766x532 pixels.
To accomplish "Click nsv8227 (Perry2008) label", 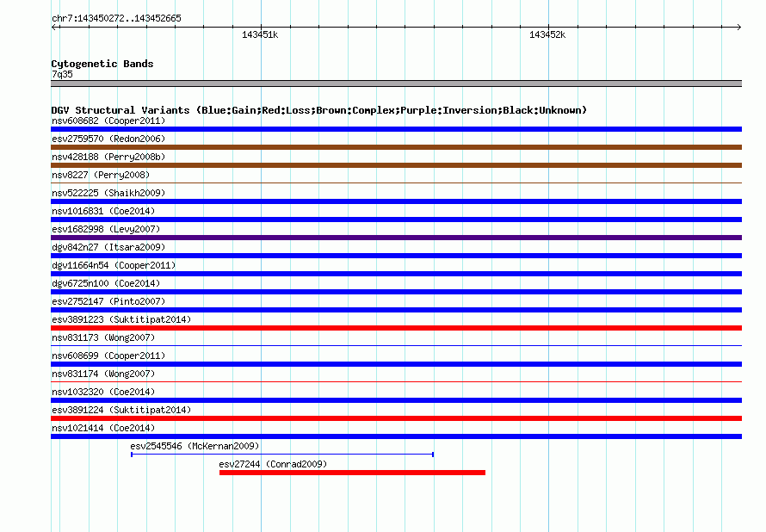I will click(101, 175).
